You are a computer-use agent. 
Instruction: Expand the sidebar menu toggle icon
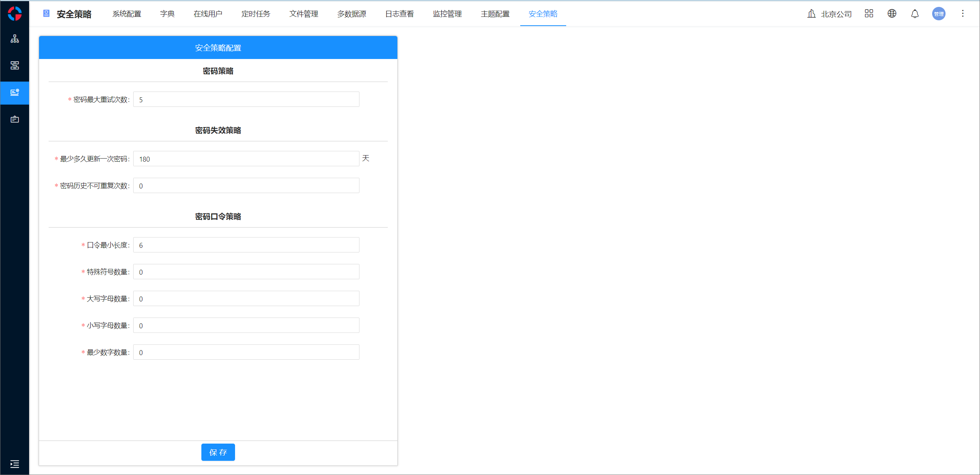tap(15, 464)
